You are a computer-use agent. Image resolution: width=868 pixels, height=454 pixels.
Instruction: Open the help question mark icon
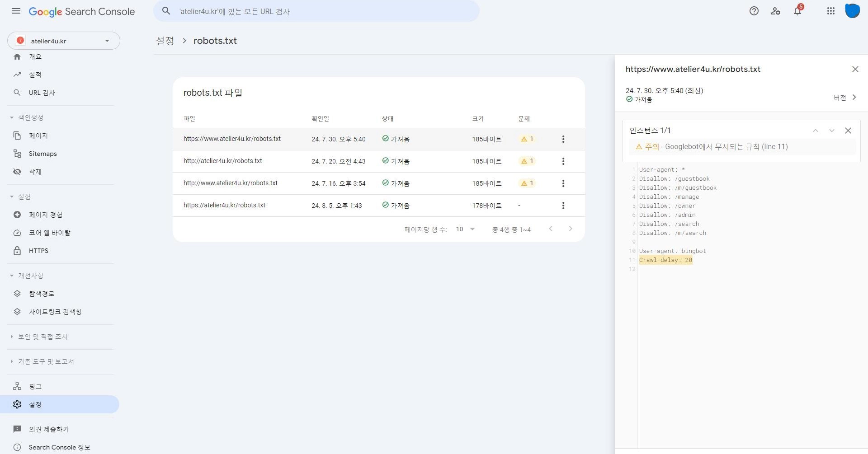(x=754, y=11)
